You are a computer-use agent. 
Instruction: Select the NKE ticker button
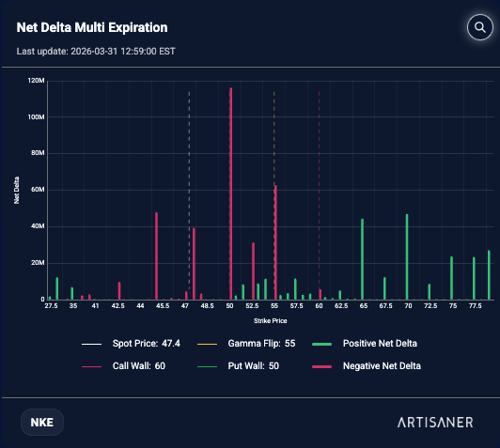point(42,423)
